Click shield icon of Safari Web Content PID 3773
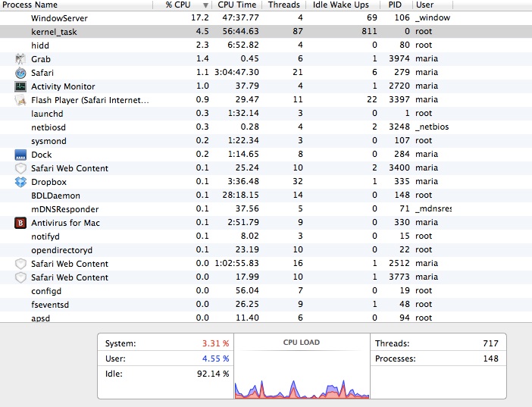The height and width of the screenshot is (407, 532). tap(20, 277)
